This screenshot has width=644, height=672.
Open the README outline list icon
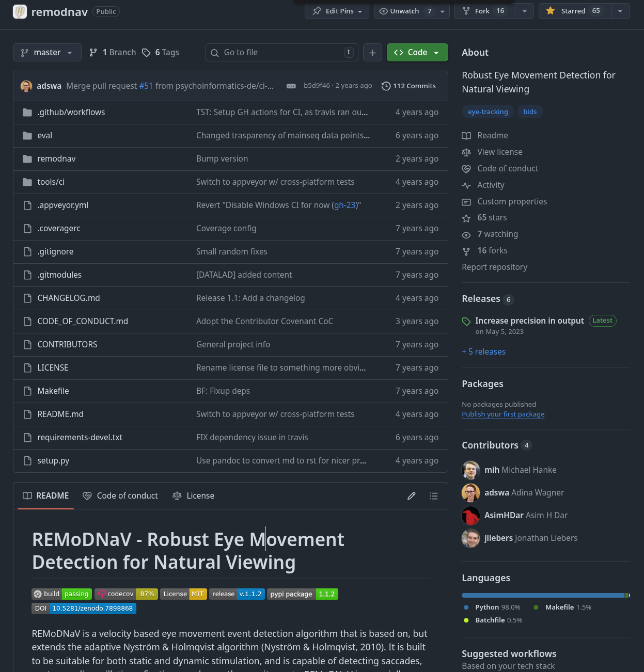click(x=433, y=496)
